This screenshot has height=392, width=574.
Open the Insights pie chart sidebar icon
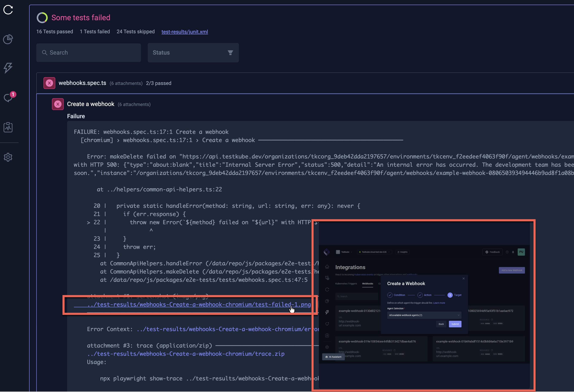point(8,39)
